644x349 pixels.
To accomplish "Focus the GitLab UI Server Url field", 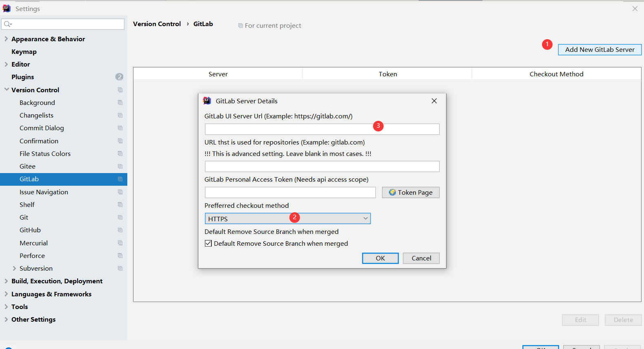I will pyautogui.click(x=322, y=129).
